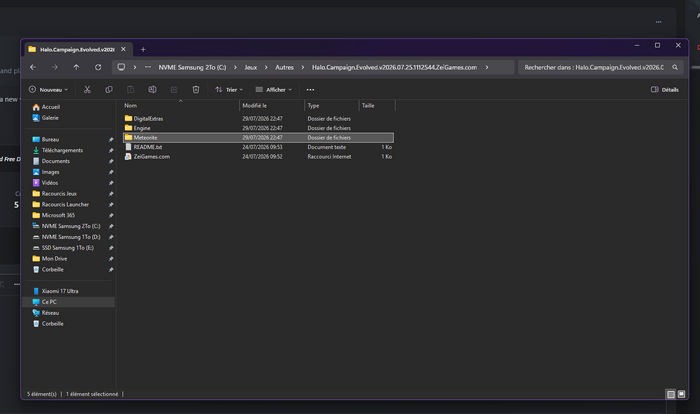The width and height of the screenshot is (700, 414).
Task: Open the three-dots more options menu
Action: pos(310,90)
